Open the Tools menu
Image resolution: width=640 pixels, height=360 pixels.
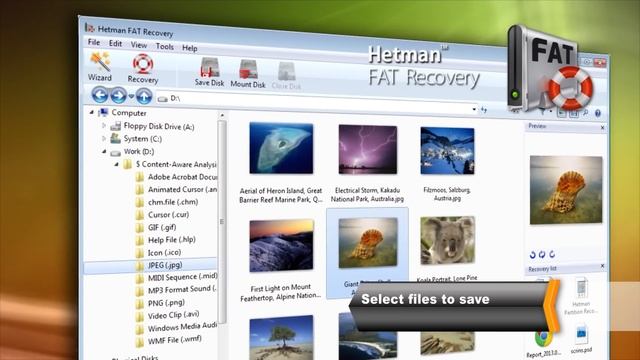point(165,47)
